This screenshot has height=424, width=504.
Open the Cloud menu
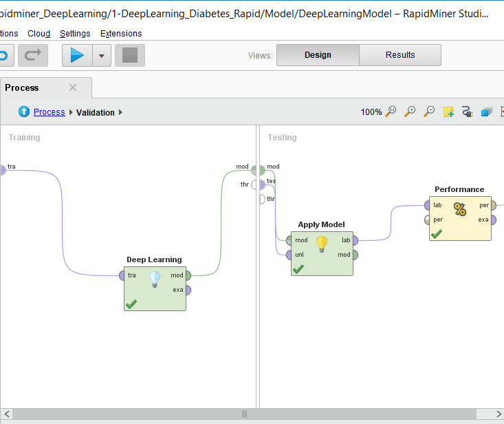39,34
